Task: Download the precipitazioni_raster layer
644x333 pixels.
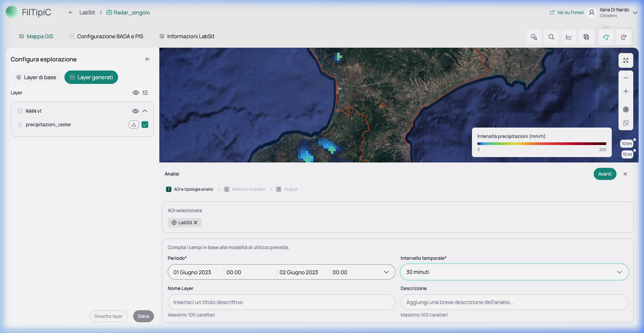Action: (x=134, y=125)
